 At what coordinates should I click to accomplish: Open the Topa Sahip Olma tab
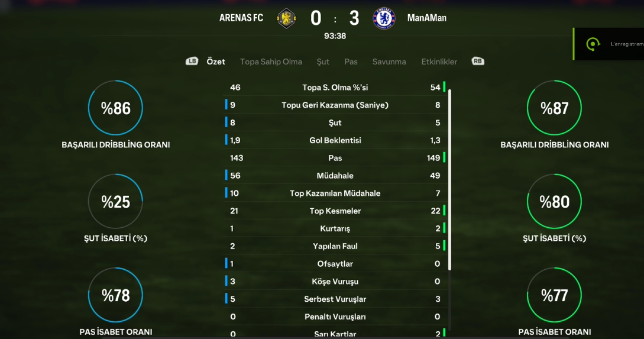[271, 62]
